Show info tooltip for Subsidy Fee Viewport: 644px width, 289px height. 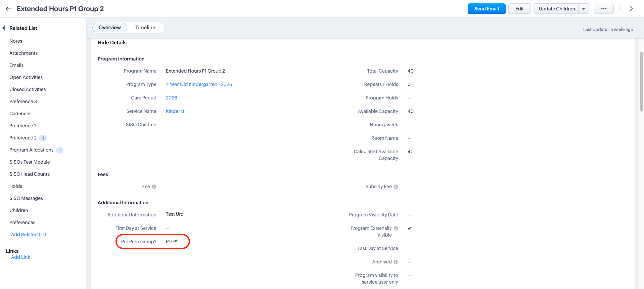click(396, 187)
